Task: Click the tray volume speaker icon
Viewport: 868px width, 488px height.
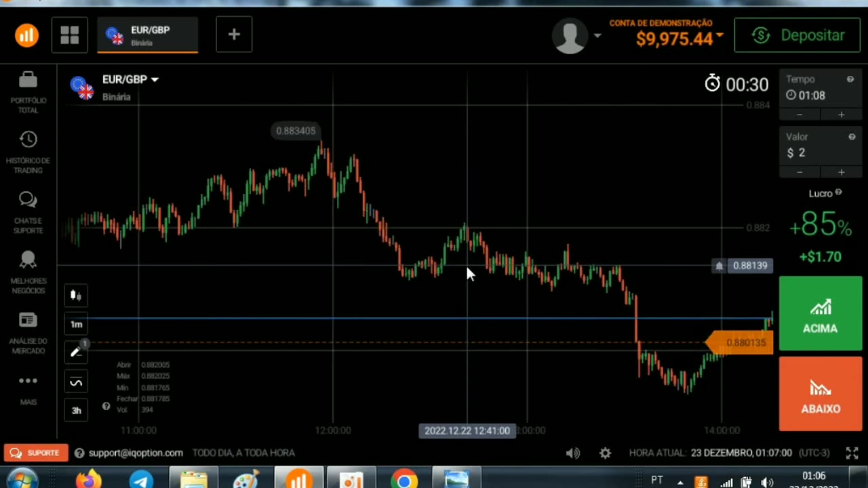Action: (767, 483)
